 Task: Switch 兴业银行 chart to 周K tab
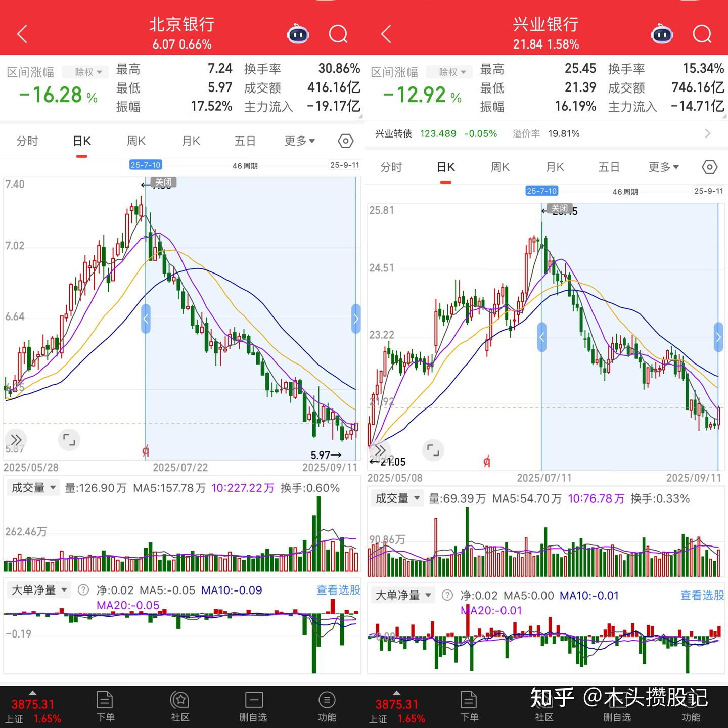[x=500, y=167]
